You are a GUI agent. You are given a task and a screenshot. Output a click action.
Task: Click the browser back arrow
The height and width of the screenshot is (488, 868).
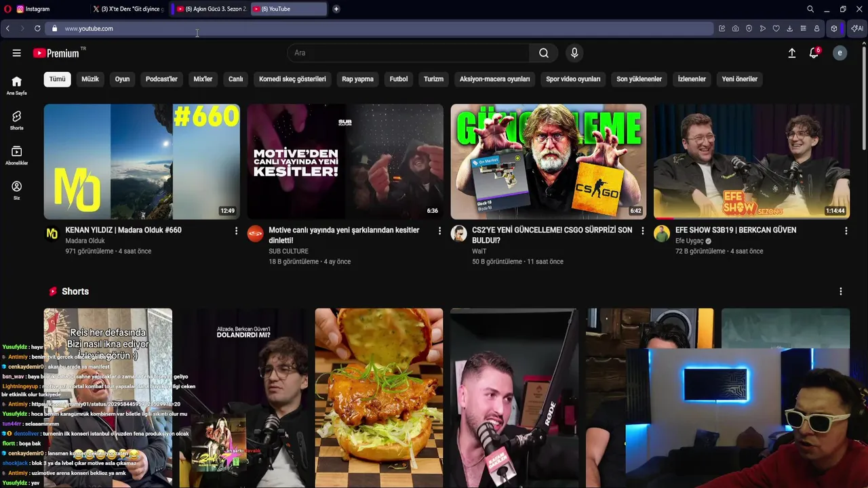(7, 28)
